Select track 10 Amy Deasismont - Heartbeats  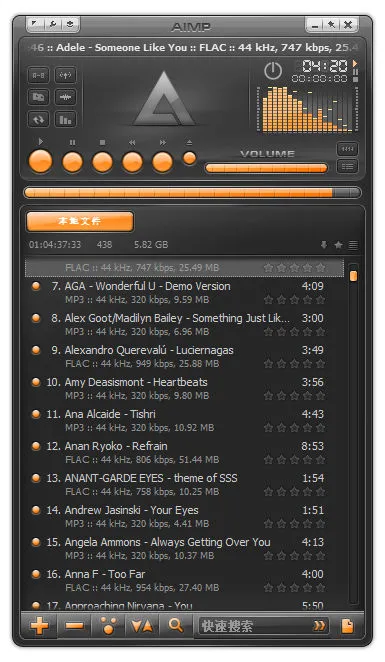pos(184,389)
